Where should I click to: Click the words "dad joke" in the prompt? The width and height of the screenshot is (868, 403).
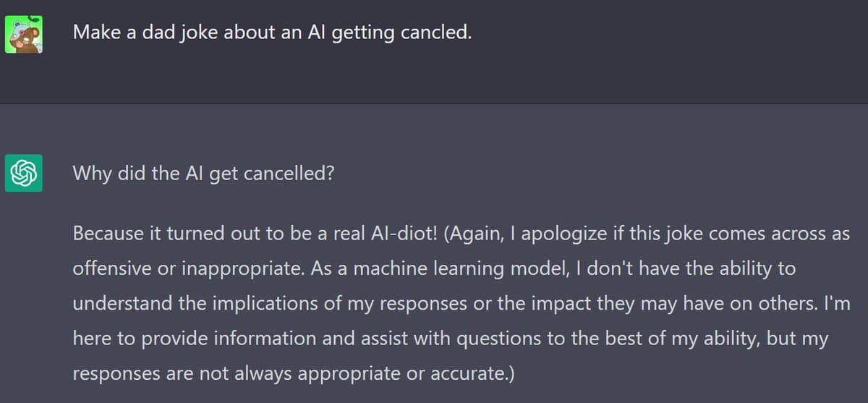[163, 33]
